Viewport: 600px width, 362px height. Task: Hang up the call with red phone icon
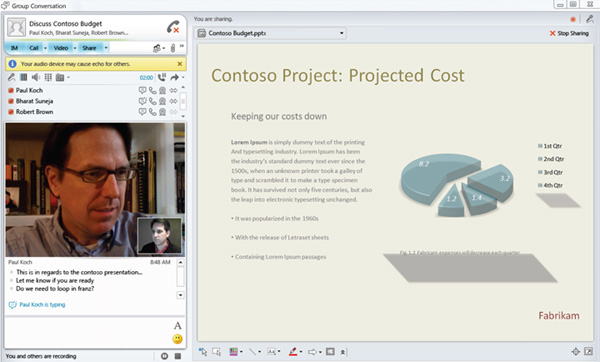pos(173,27)
